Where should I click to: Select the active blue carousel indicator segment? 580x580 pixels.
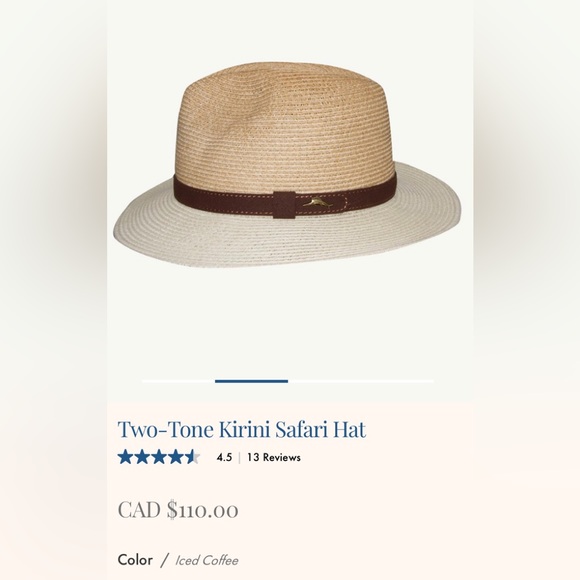[252, 381]
